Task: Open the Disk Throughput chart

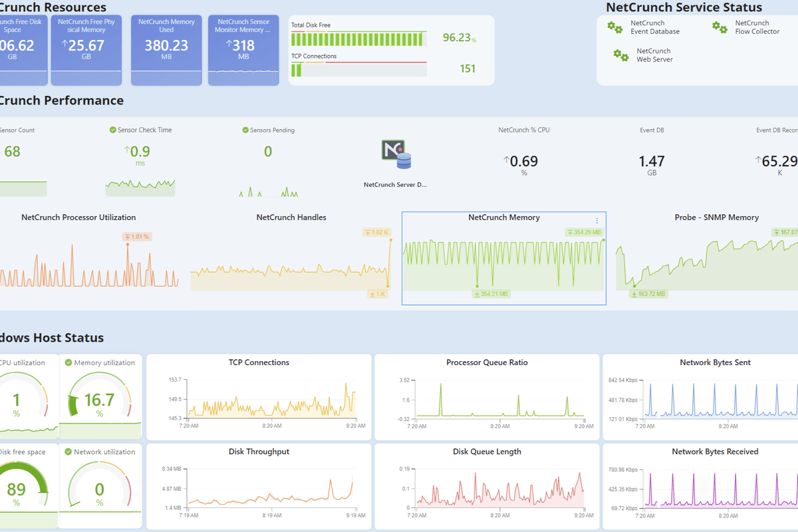Action: [x=259, y=486]
